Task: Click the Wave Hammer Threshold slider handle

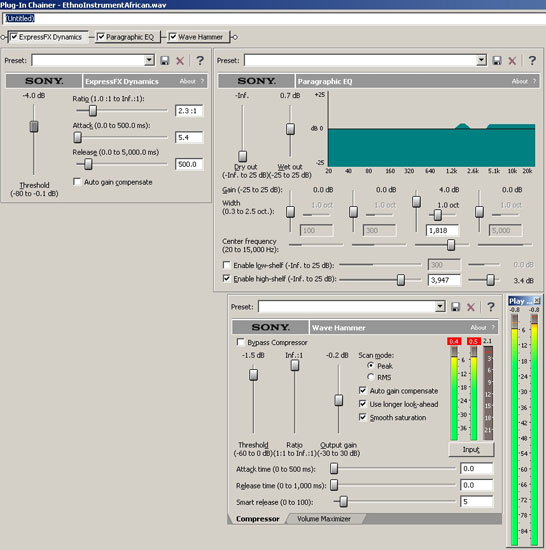Action: pos(254,375)
